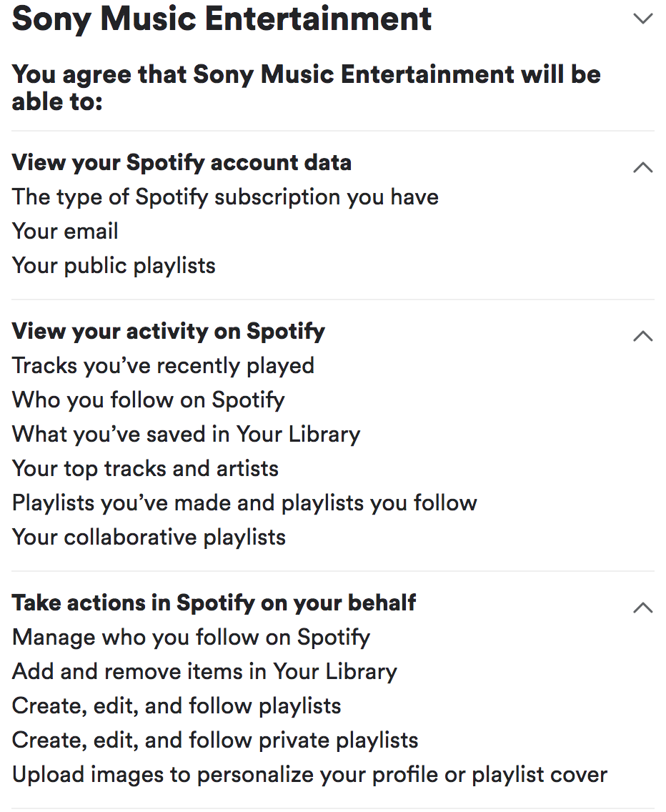This screenshot has width=666, height=812.
Task: Click the 'Sony Music Entertainment' title text
Action: pyautogui.click(x=222, y=19)
